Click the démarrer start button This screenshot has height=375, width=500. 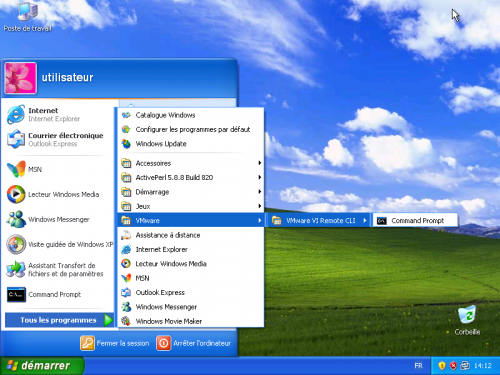click(42, 366)
